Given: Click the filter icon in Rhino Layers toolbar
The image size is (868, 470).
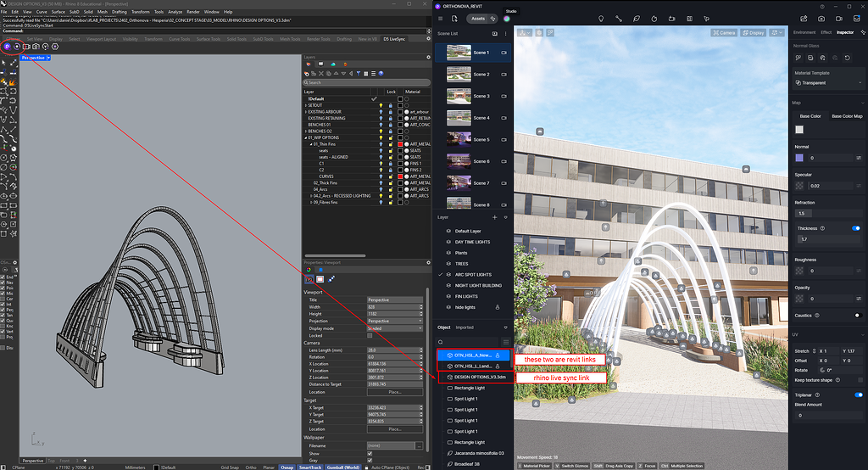Looking at the screenshot, I should tap(359, 73).
